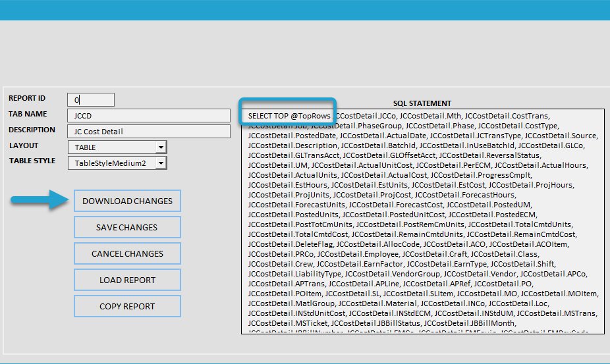Click JCCostDetail.JBBillMonth in the SQL text

[x=470, y=323]
